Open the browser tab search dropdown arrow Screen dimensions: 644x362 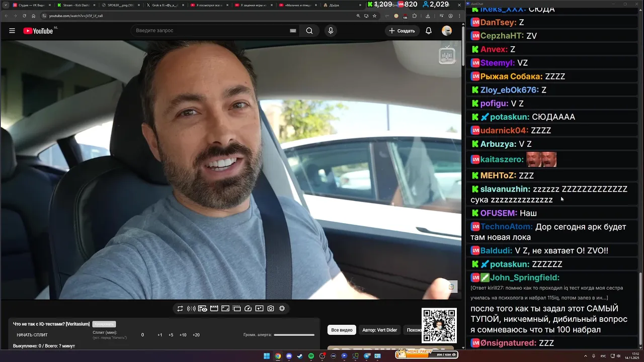(x=5, y=5)
